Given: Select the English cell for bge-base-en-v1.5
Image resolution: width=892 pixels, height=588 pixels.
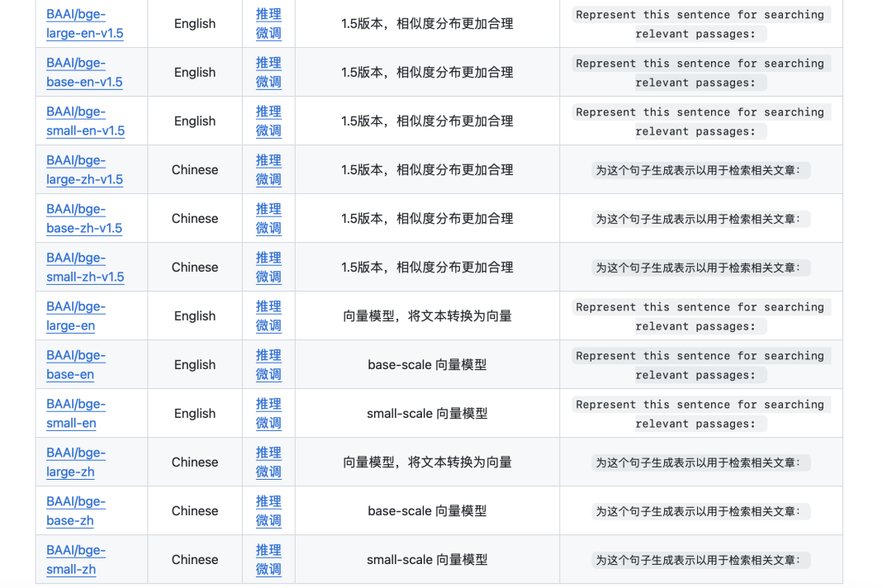Looking at the screenshot, I should pos(195,73).
